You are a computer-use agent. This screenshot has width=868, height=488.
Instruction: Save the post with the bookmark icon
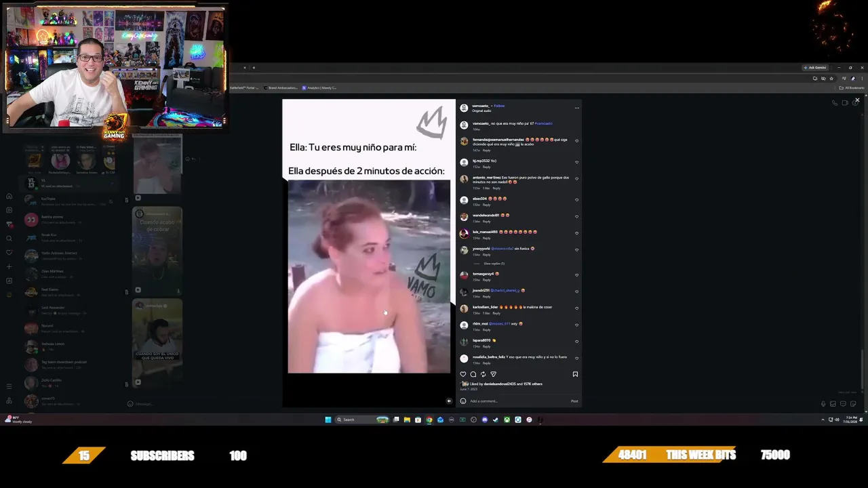(575, 374)
